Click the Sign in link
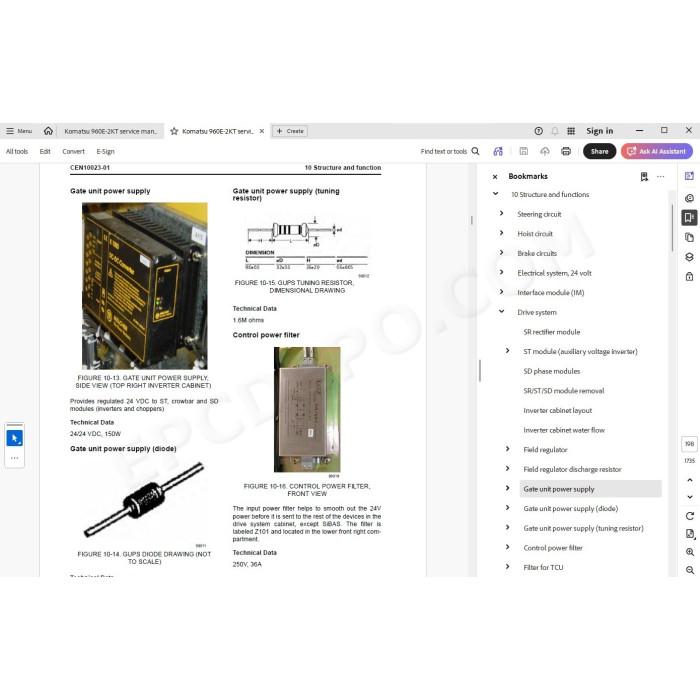 click(600, 131)
